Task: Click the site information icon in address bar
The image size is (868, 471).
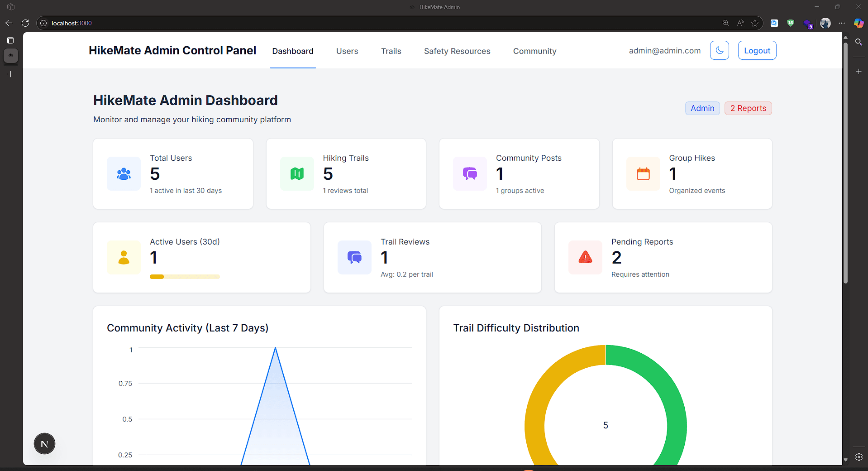Action: (x=43, y=23)
